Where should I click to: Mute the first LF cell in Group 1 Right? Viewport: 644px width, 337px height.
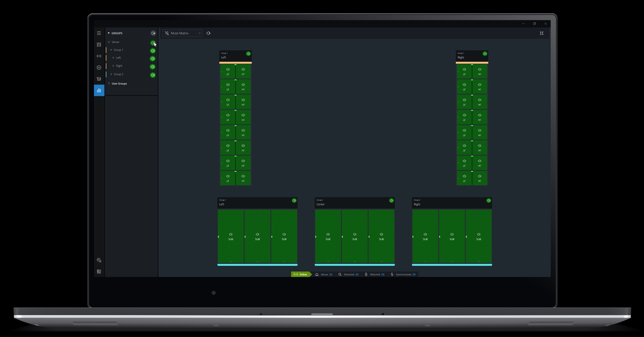pos(464,71)
